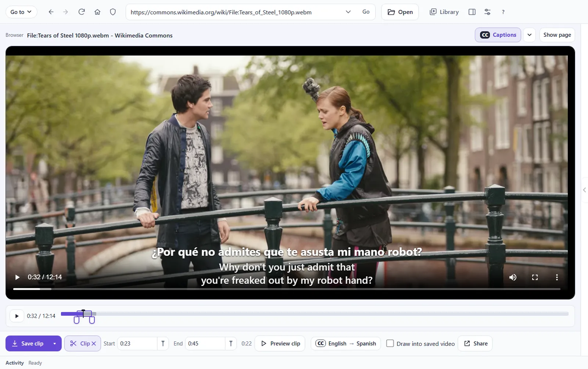Focus the URL address field
588x369 pixels.
(235, 12)
